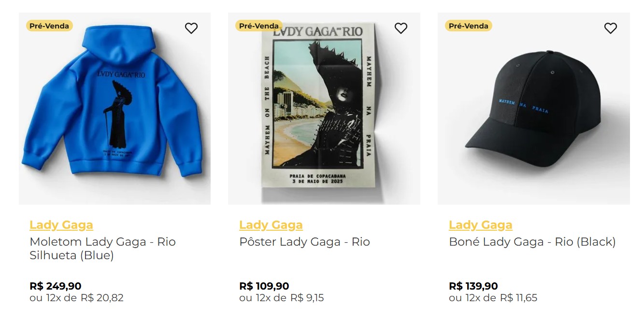Image resolution: width=644 pixels, height=320 pixels.
Task: Open the Boné Lady Gaga Rio (Black) listing
Action: pos(532,242)
